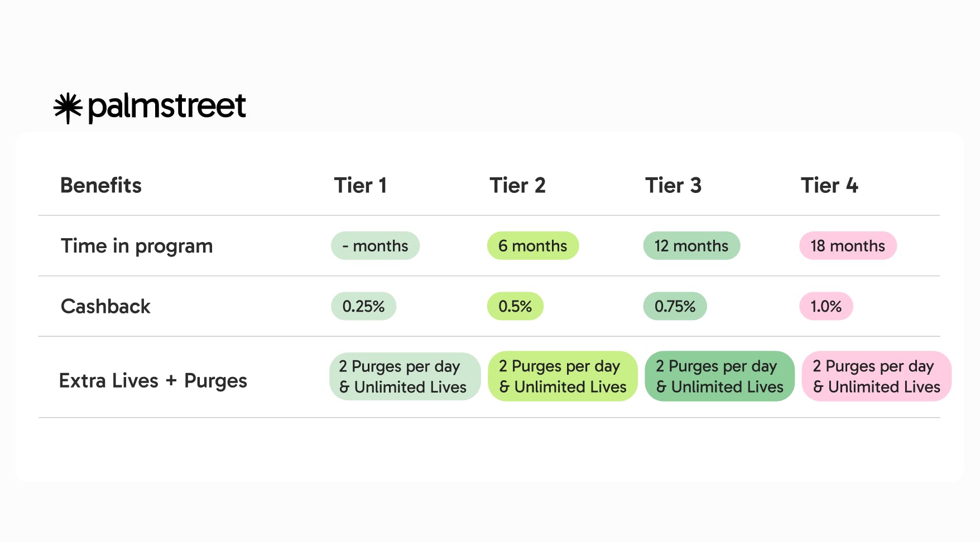
Task: Click the palmstreet wordmark text
Action: 167,107
